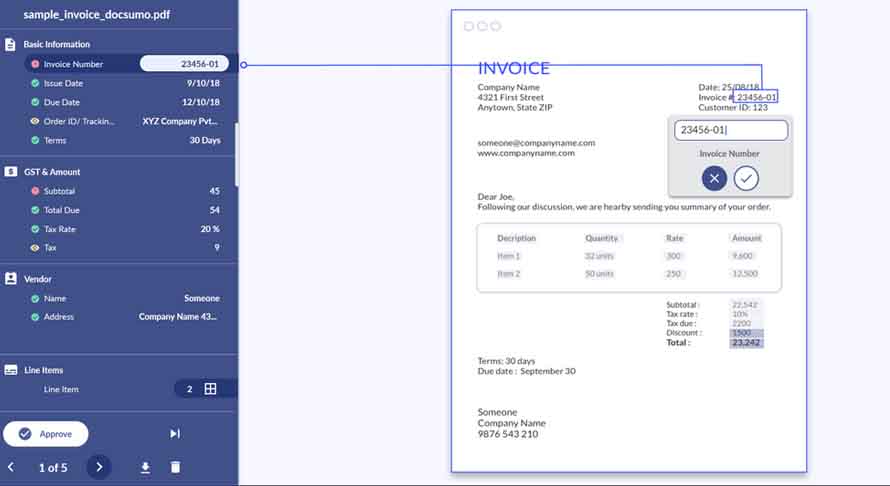
Task: Click the Approve button
Action: click(x=46, y=434)
